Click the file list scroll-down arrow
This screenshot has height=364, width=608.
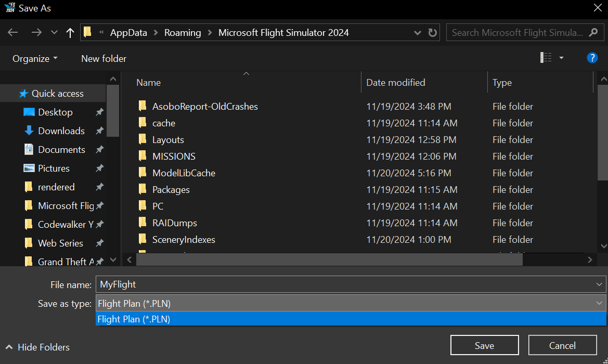pyautogui.click(x=603, y=246)
